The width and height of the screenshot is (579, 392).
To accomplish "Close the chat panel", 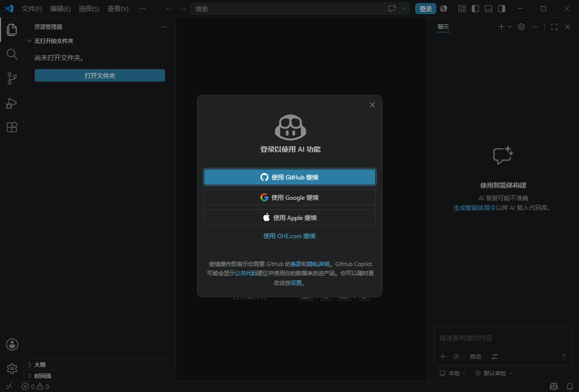I will (567, 27).
